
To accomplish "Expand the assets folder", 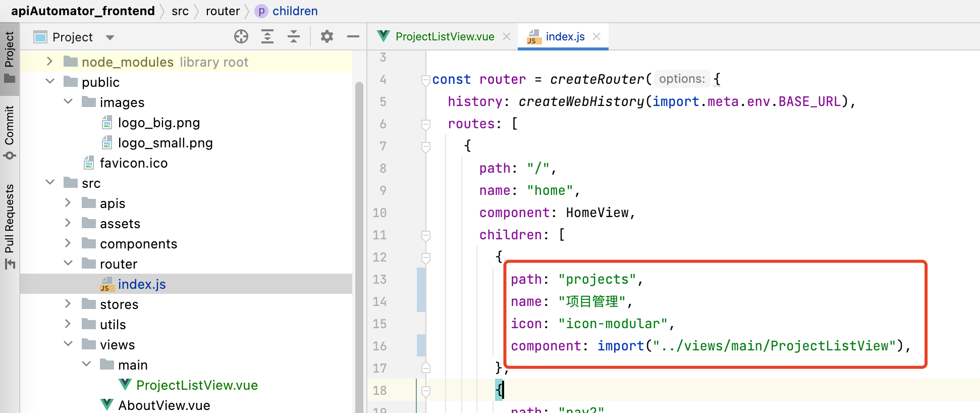I will click(68, 223).
